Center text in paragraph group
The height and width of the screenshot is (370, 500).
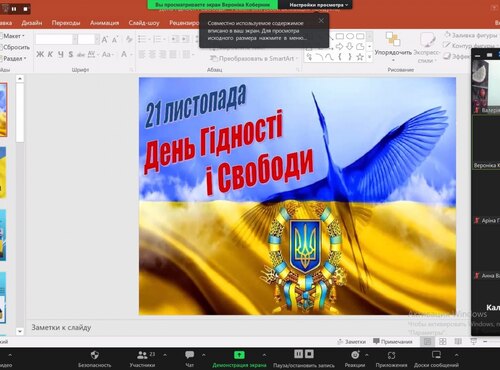(x=152, y=54)
